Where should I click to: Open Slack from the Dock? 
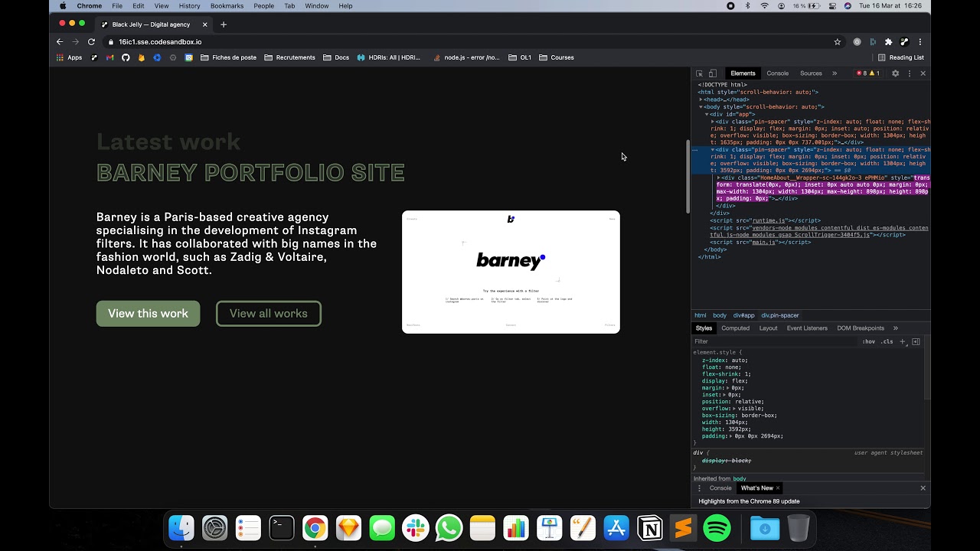tap(416, 528)
